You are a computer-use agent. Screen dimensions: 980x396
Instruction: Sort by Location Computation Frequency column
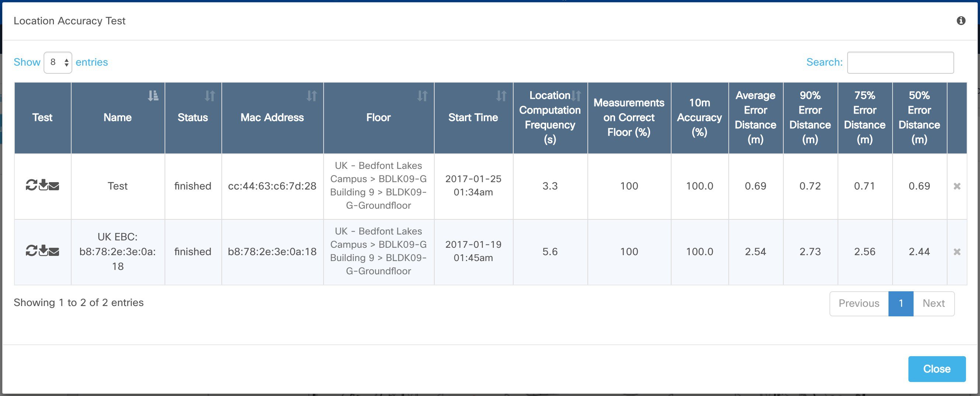(x=550, y=117)
